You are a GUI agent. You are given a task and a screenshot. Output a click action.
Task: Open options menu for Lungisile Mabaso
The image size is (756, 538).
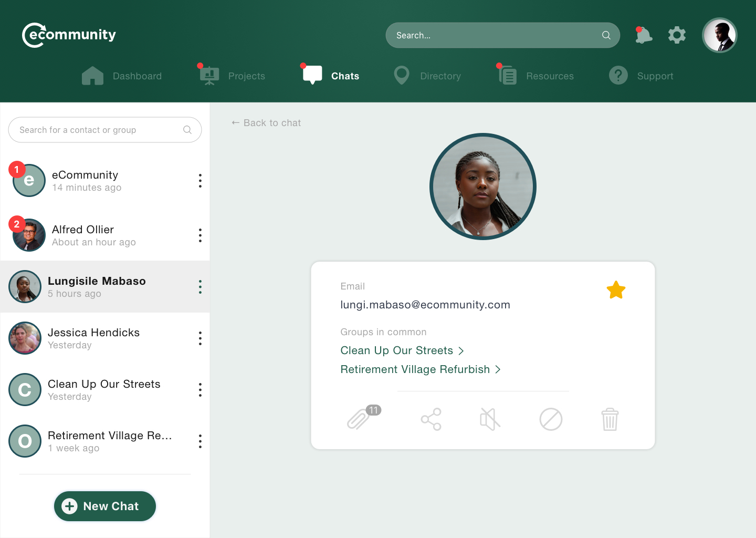[200, 287]
